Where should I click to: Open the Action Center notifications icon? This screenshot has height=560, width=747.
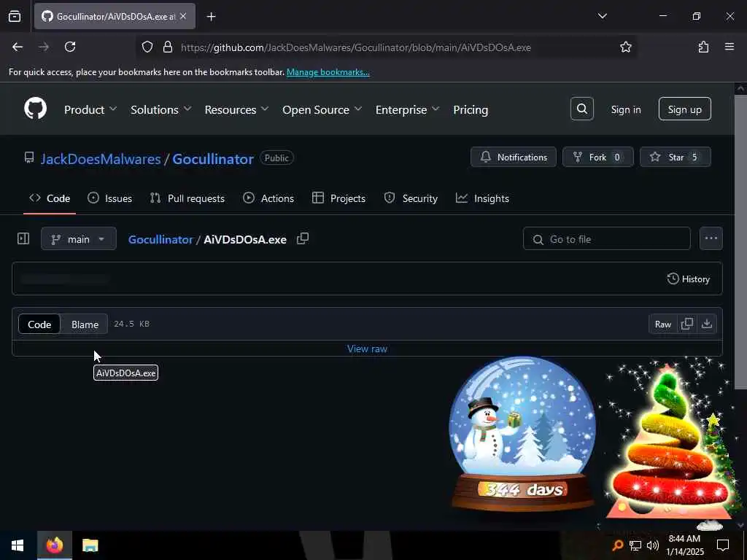click(723, 545)
